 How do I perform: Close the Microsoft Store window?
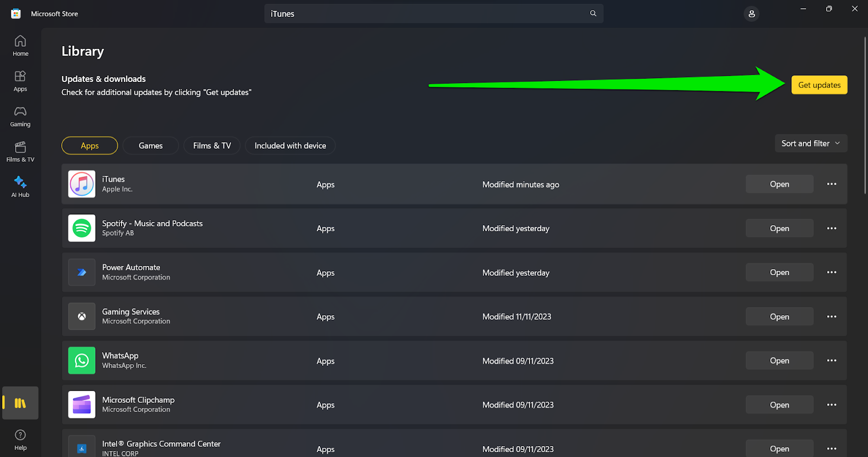(x=855, y=9)
